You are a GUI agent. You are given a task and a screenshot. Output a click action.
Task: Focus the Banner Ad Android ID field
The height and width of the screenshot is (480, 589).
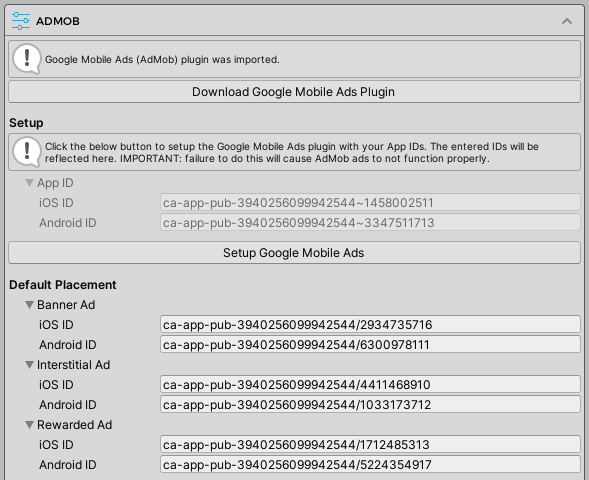370,344
